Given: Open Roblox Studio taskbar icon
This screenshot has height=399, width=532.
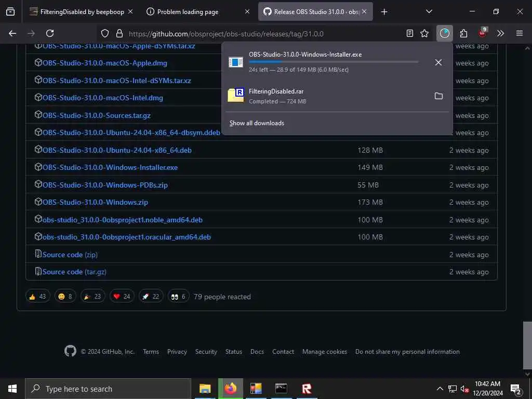Looking at the screenshot, I should (x=307, y=389).
